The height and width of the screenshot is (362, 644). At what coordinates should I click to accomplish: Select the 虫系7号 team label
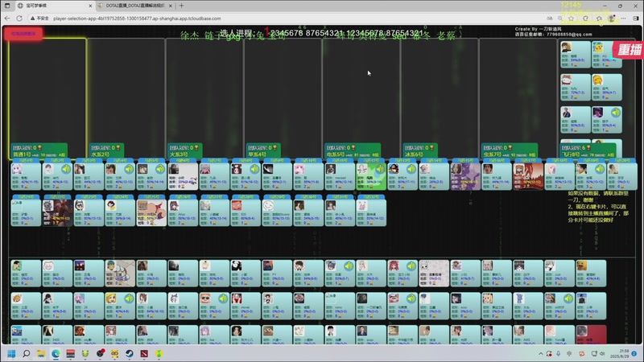coord(510,150)
